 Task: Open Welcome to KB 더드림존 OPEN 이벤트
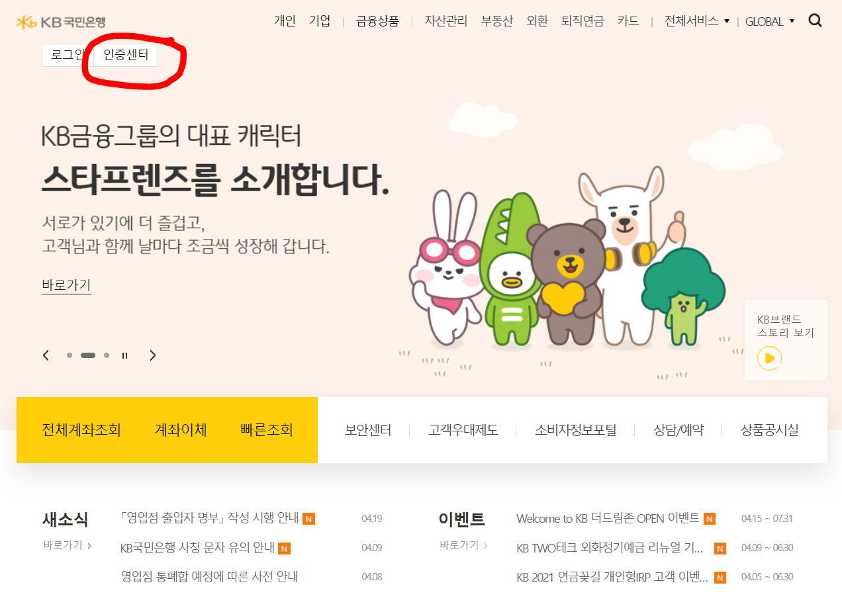pyautogui.click(x=608, y=518)
